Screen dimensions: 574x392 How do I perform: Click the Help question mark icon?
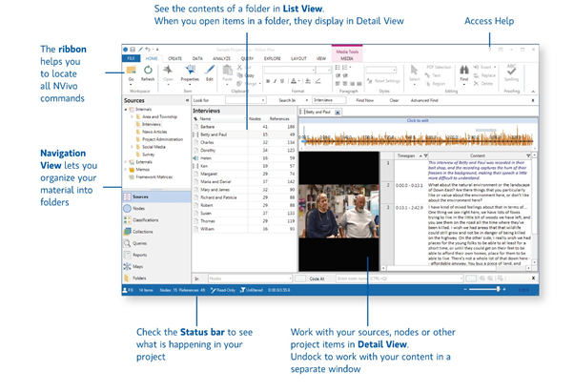(x=489, y=50)
